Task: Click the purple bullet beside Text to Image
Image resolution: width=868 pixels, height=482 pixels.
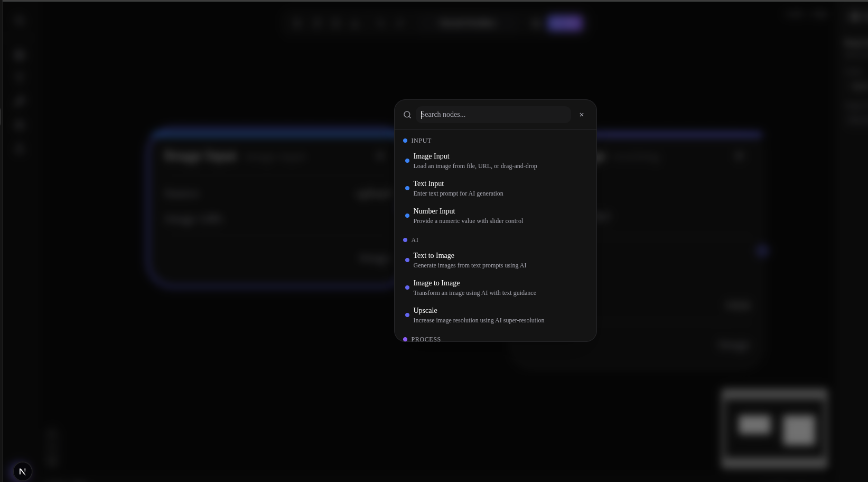Action: coord(407,260)
